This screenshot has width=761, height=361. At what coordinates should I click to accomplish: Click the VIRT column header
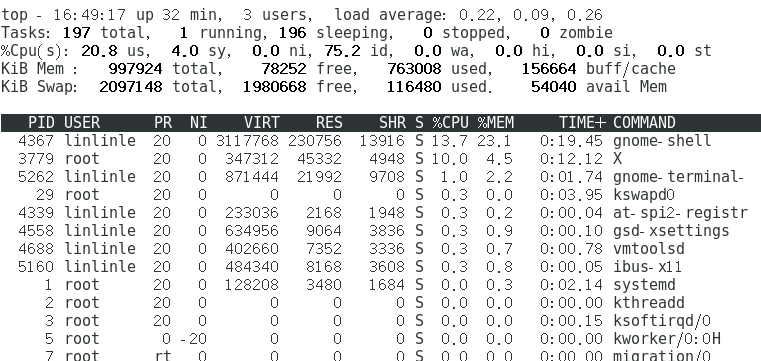pyautogui.click(x=261, y=123)
